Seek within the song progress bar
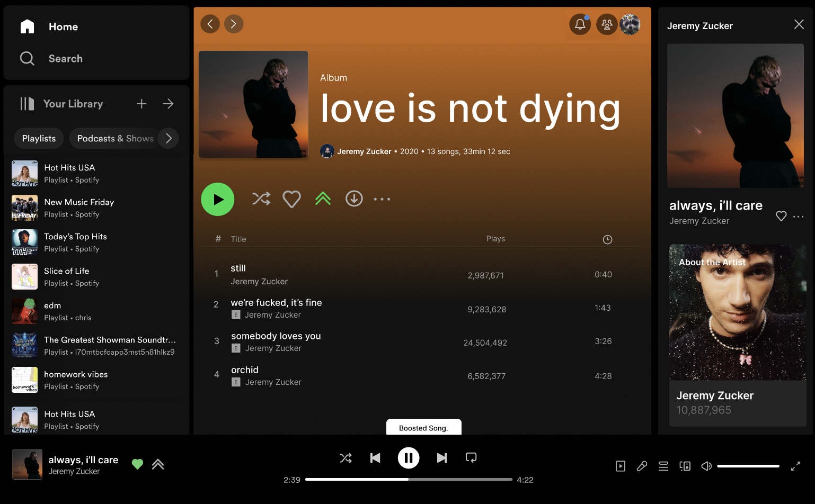The image size is (815, 504). 409,479
